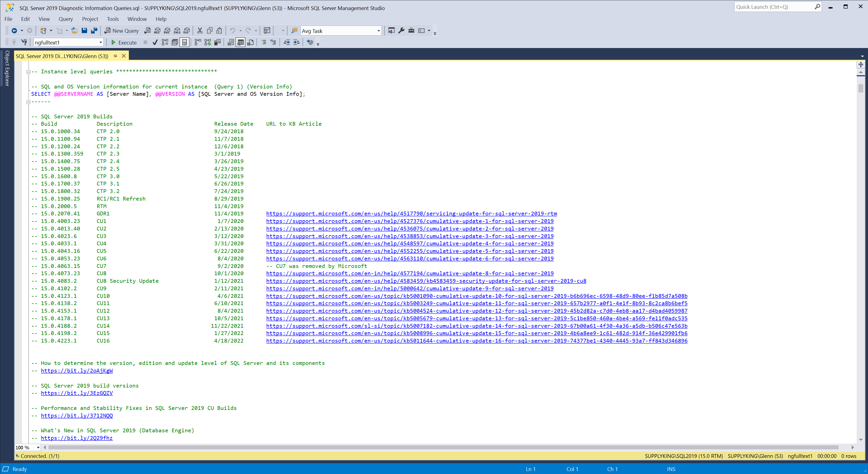This screenshot has width=868, height=474.
Task: Open the CU16 cumulative update KB link
Action: [x=476, y=341]
